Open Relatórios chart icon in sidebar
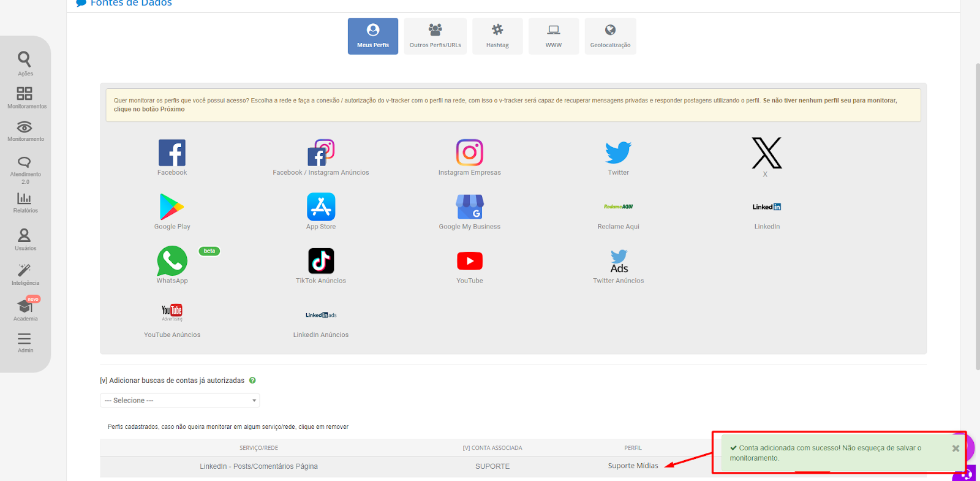The height and width of the screenshot is (481, 980). point(24,198)
